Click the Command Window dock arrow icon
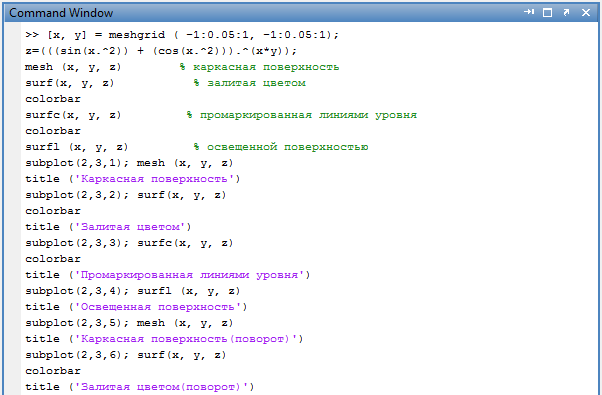602x395 pixels. pyautogui.click(x=529, y=12)
